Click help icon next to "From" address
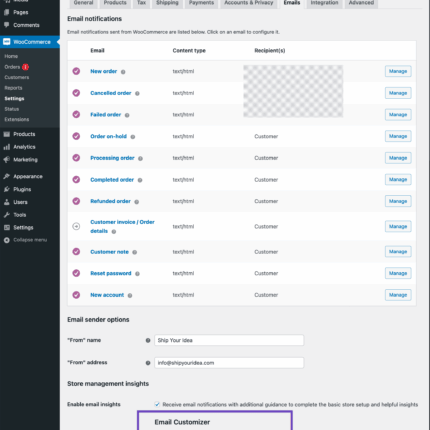This screenshot has width=430, height=430. [148, 363]
